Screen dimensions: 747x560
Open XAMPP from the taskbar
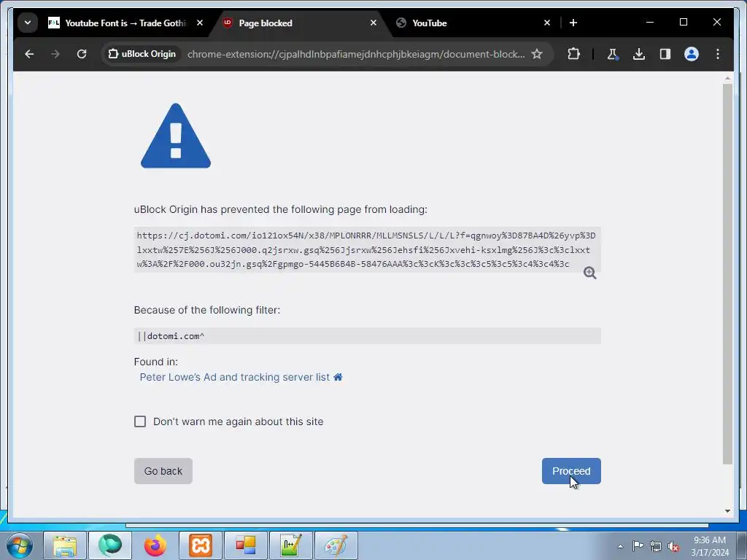[201, 545]
